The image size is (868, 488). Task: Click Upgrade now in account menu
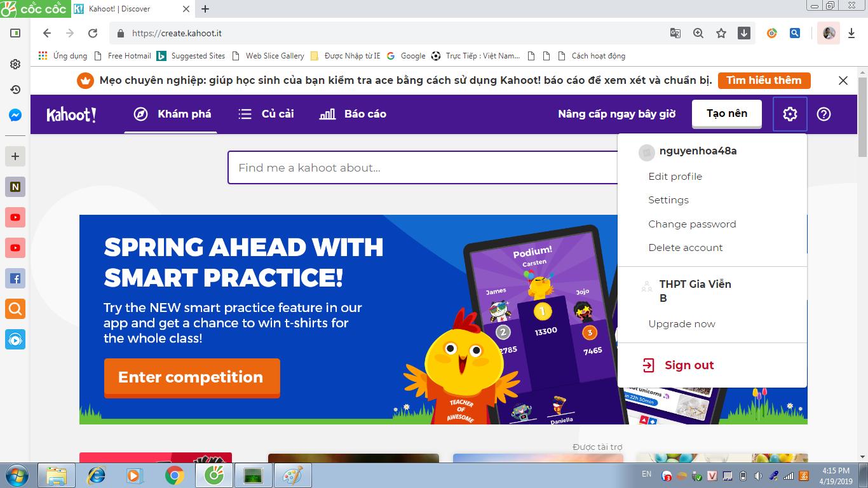(682, 323)
